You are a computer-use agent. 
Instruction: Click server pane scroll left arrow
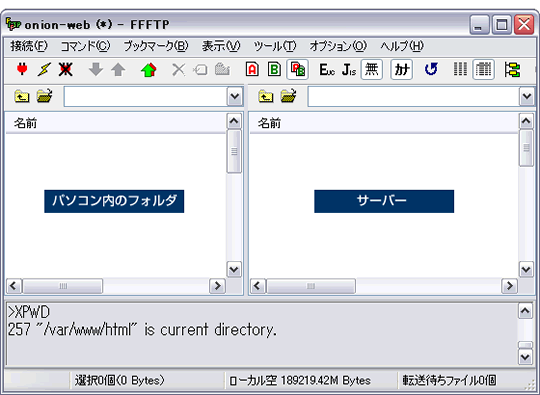257,286
